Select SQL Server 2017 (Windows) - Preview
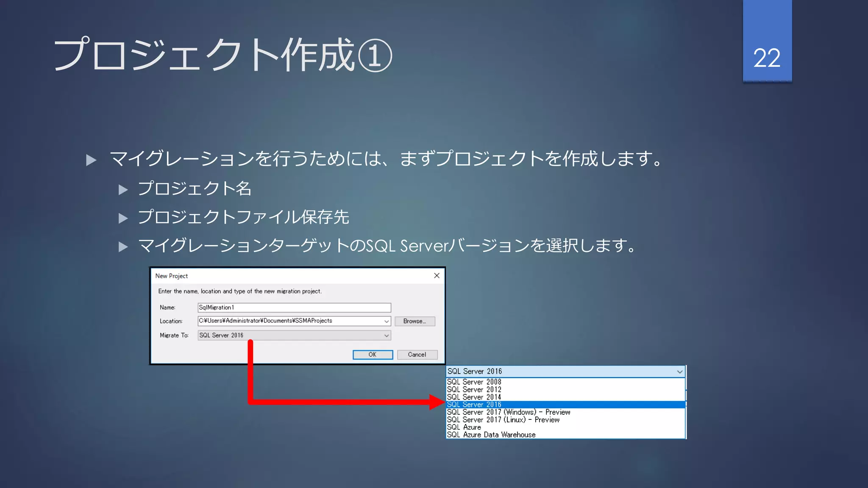 point(565,412)
